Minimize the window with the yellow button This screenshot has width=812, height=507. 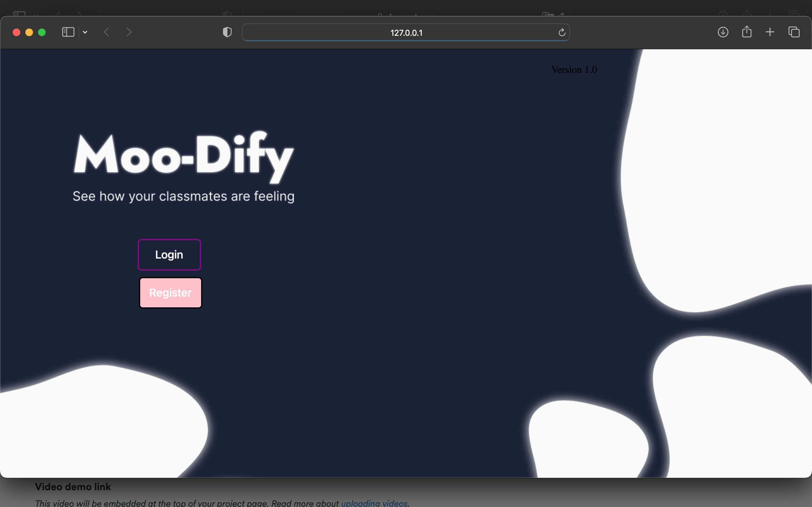29,32
